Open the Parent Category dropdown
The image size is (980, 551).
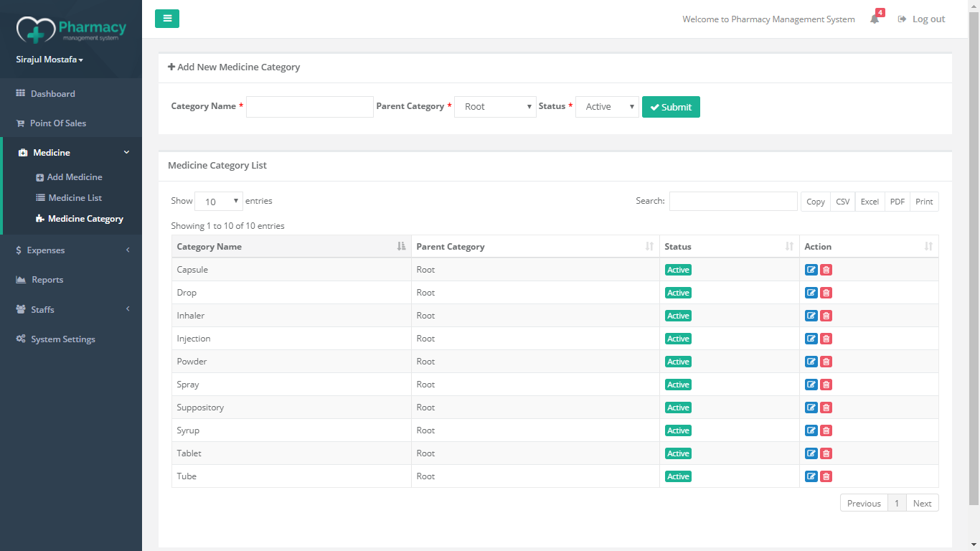pyautogui.click(x=495, y=107)
